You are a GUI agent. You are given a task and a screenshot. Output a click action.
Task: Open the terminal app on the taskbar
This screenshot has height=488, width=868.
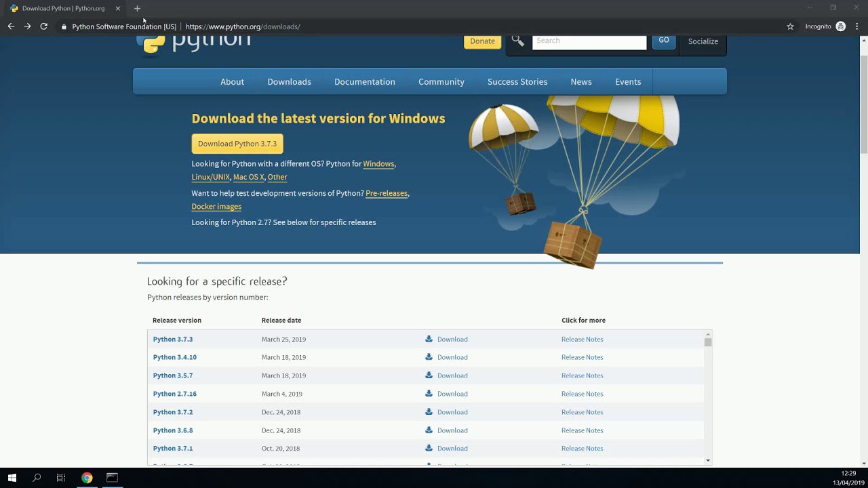pyautogui.click(x=112, y=478)
